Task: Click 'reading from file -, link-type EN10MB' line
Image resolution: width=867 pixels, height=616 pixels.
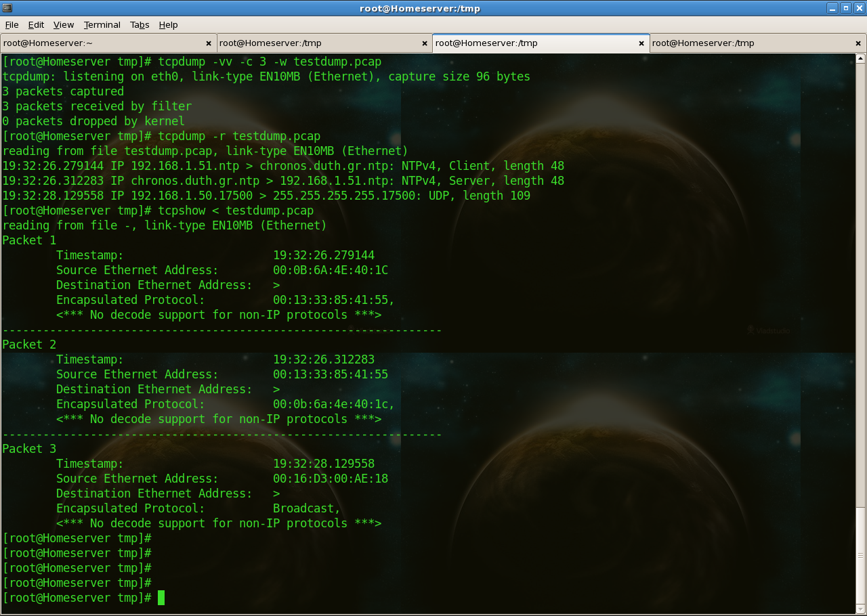Action: click(165, 225)
